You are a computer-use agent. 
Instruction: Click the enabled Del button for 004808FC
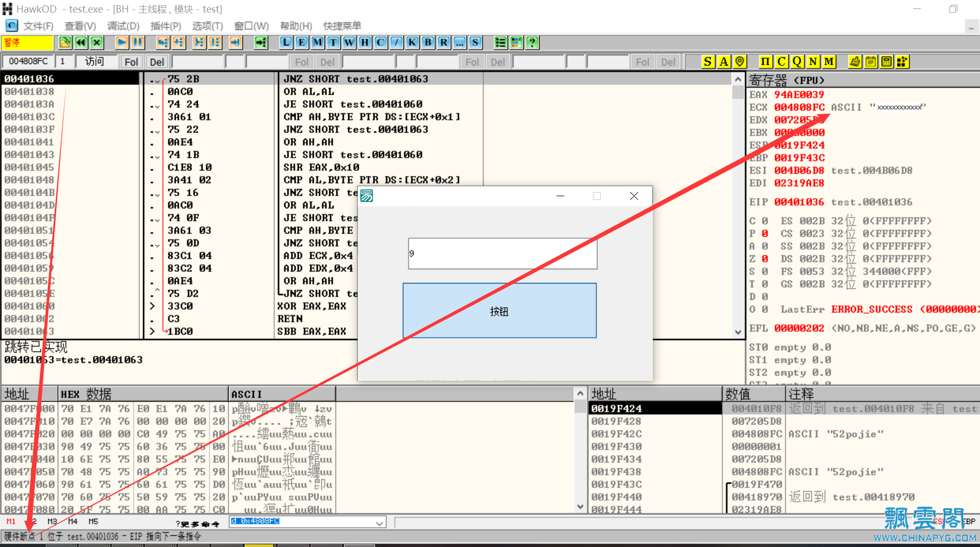click(157, 62)
